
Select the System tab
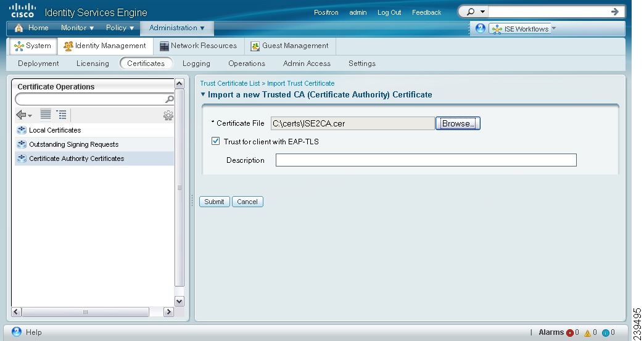(33, 46)
